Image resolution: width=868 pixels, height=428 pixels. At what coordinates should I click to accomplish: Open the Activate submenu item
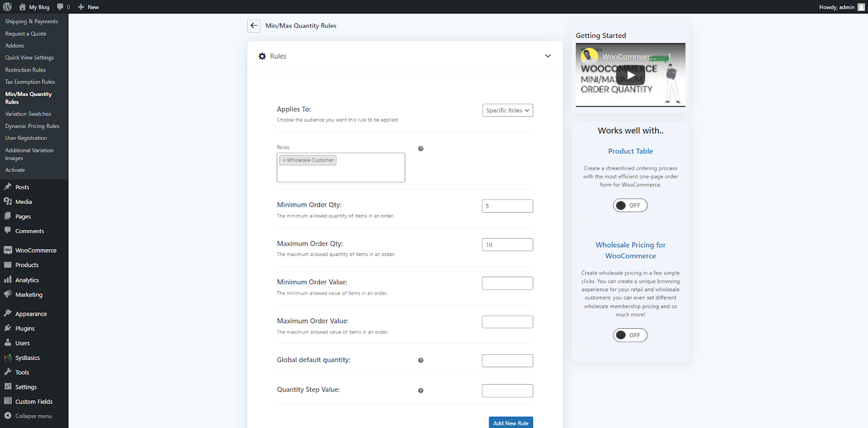tap(15, 170)
